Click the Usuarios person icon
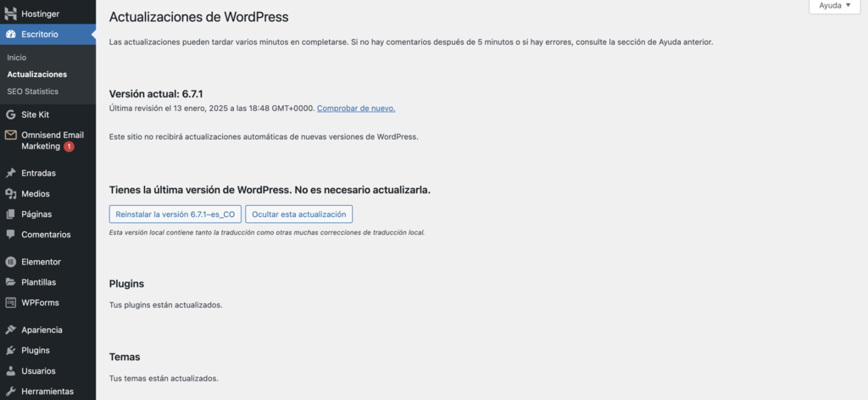 [10, 370]
